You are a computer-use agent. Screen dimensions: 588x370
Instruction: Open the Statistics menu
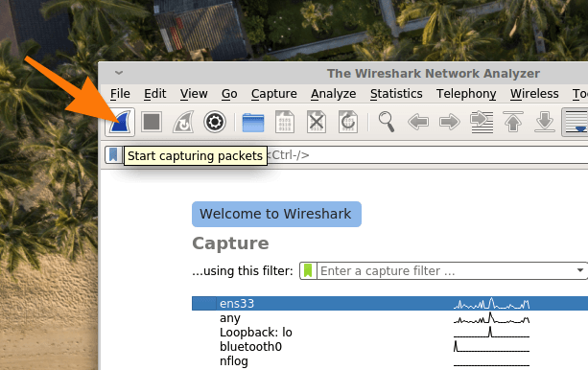[x=396, y=93]
